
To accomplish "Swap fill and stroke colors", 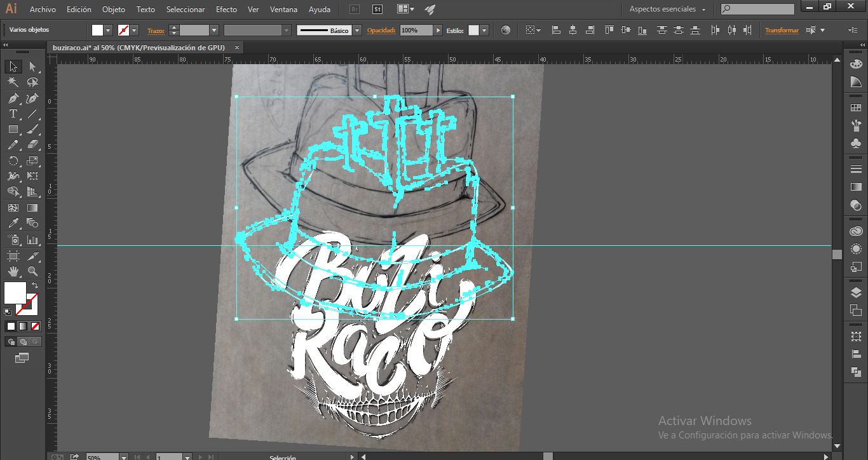I will click(x=36, y=286).
